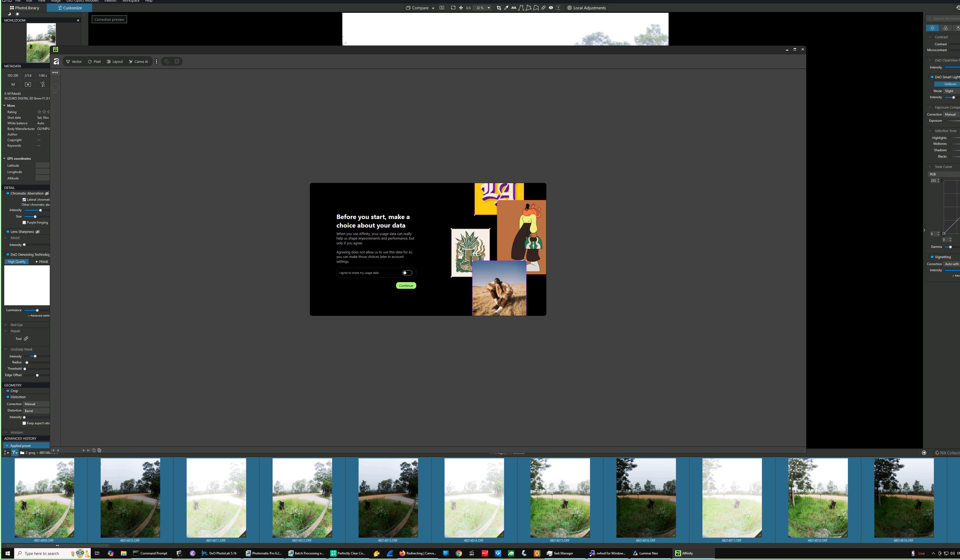Open the 32% zoom level dropdown
The width and height of the screenshot is (960, 560).
click(x=488, y=8)
